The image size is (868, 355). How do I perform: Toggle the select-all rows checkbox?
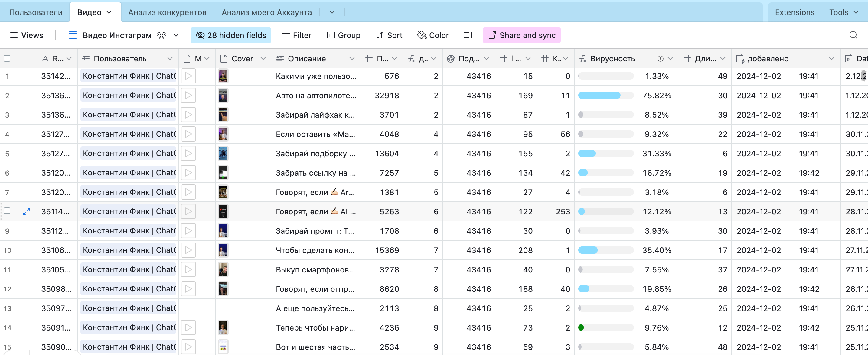(x=7, y=59)
